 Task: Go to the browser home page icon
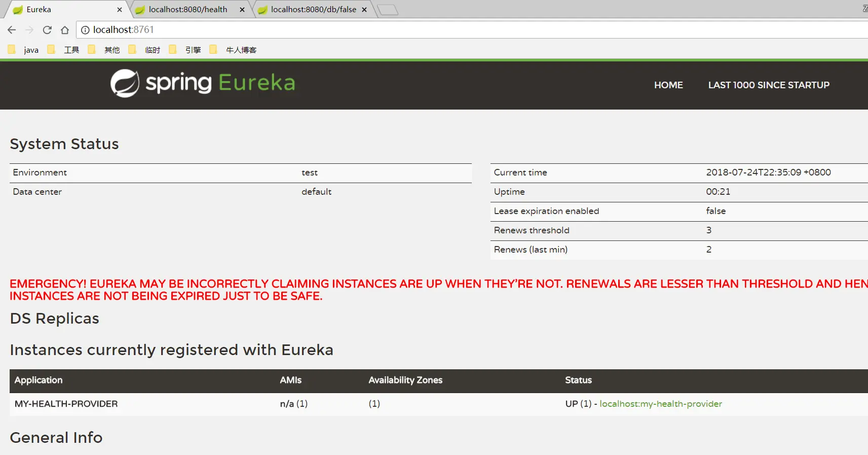tap(65, 30)
